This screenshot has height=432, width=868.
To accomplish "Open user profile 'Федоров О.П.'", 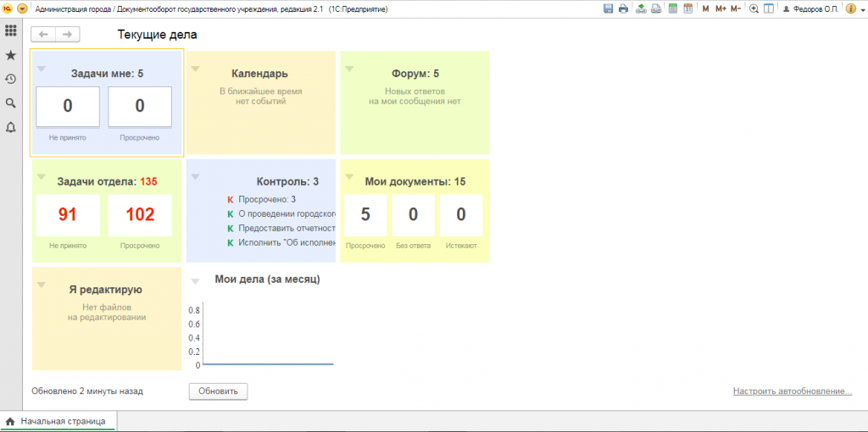I will click(810, 8).
